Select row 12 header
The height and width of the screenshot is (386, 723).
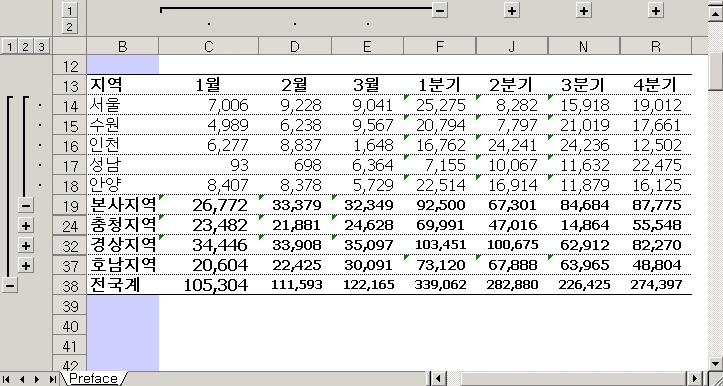(70, 65)
